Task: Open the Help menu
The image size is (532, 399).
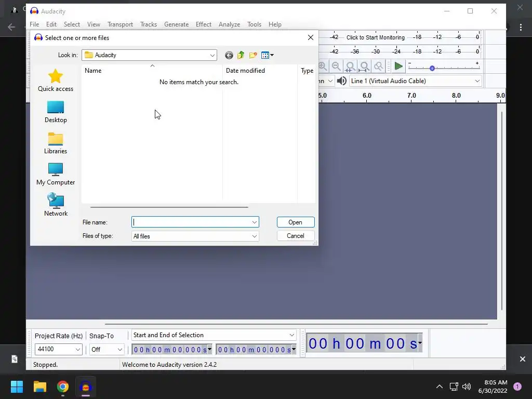Action: pos(275,24)
